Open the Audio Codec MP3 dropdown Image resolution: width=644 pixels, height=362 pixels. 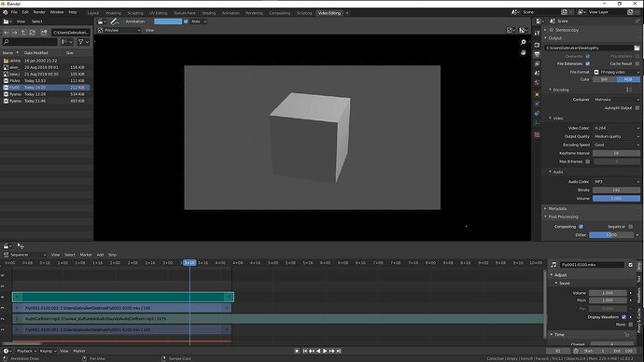(617, 182)
